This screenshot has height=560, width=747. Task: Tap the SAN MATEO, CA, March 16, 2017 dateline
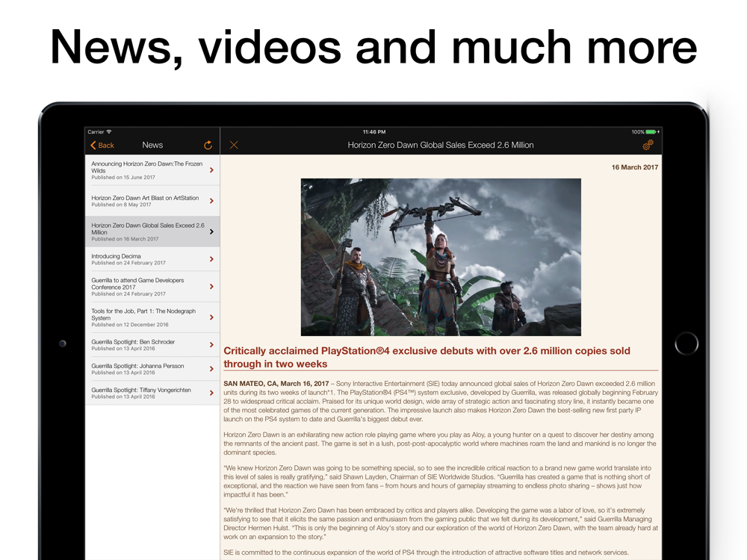click(x=276, y=383)
